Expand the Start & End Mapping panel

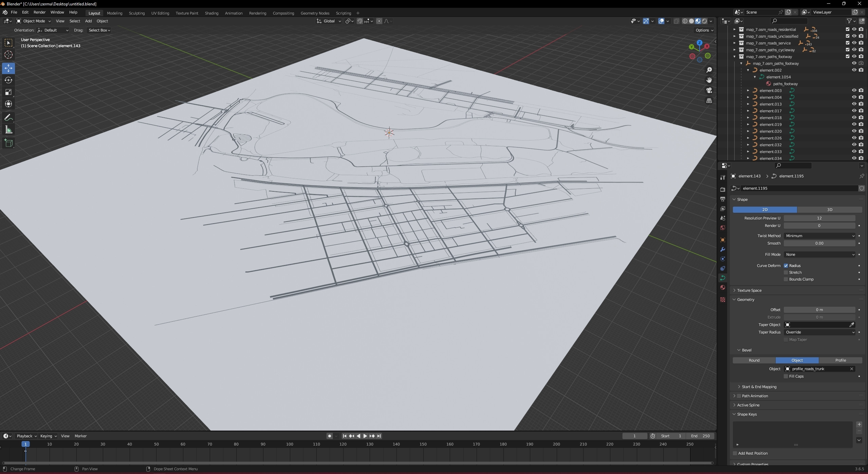tap(759, 387)
